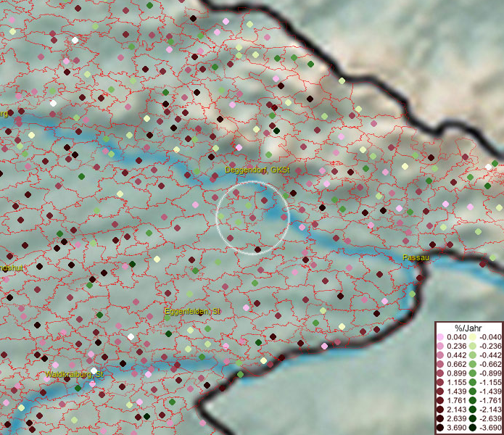
Task: Click the 1.439 legend value
Action: tap(456, 391)
